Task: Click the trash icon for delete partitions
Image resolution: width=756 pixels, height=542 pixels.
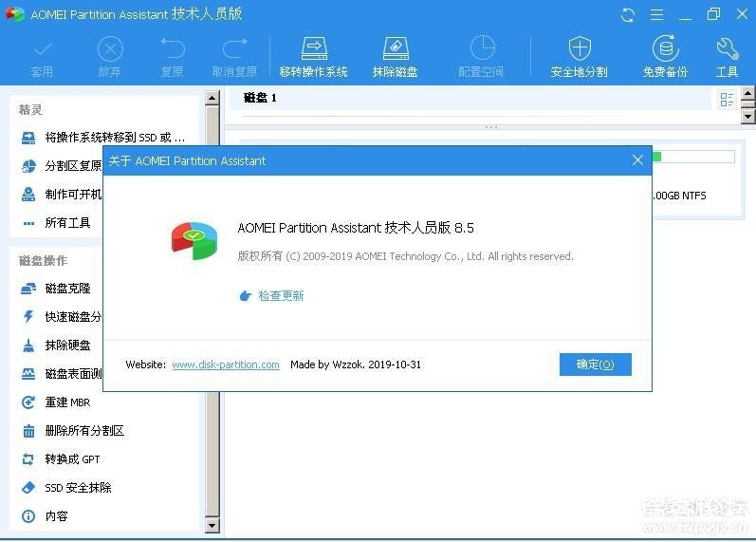Action: pyautogui.click(x=28, y=431)
